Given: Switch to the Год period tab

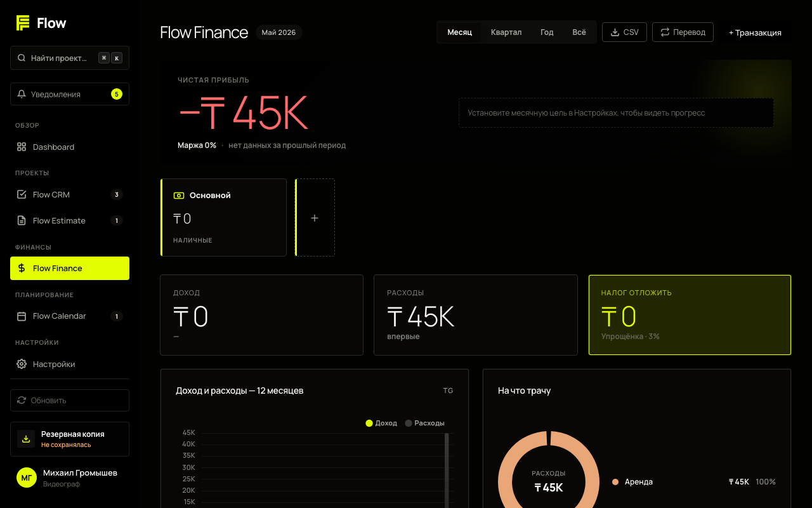Looking at the screenshot, I should [547, 32].
